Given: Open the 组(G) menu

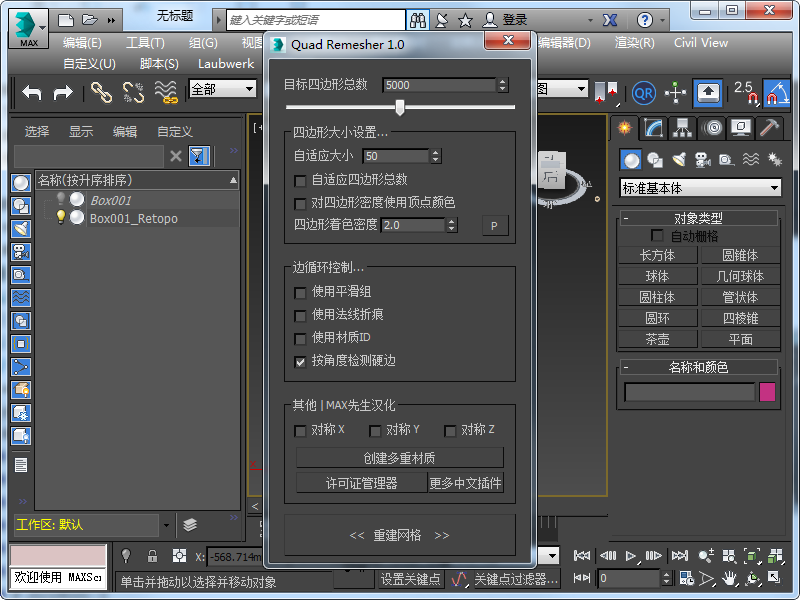Looking at the screenshot, I should point(203,43).
